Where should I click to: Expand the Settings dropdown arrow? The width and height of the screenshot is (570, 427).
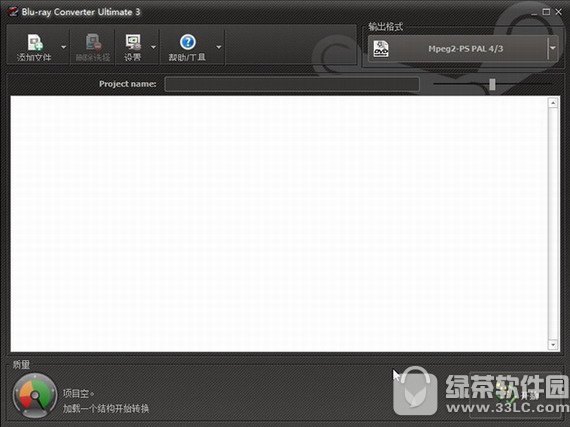click(153, 47)
